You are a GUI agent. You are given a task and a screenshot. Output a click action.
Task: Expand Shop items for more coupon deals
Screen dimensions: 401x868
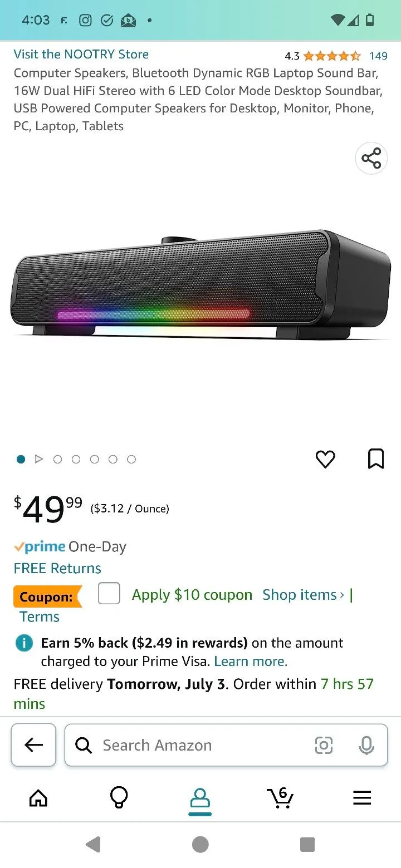tap(304, 594)
